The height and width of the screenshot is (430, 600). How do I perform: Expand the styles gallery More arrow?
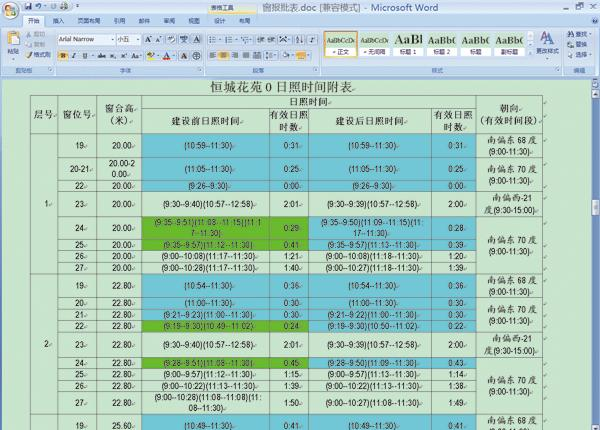click(530, 54)
